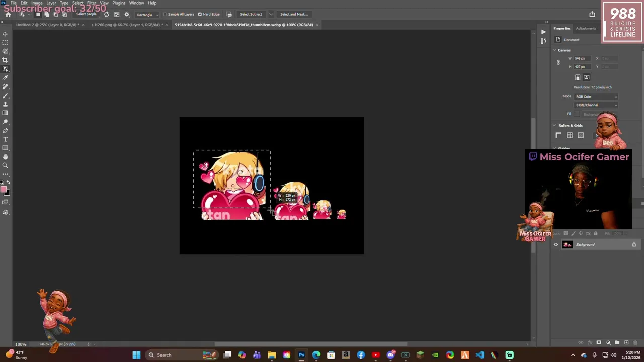Select the Brush tool
644x362 pixels.
tap(5, 95)
